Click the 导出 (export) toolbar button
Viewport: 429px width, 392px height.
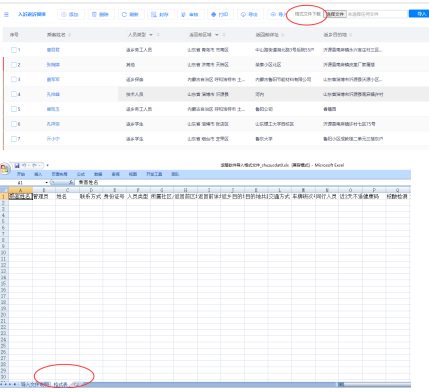point(250,14)
